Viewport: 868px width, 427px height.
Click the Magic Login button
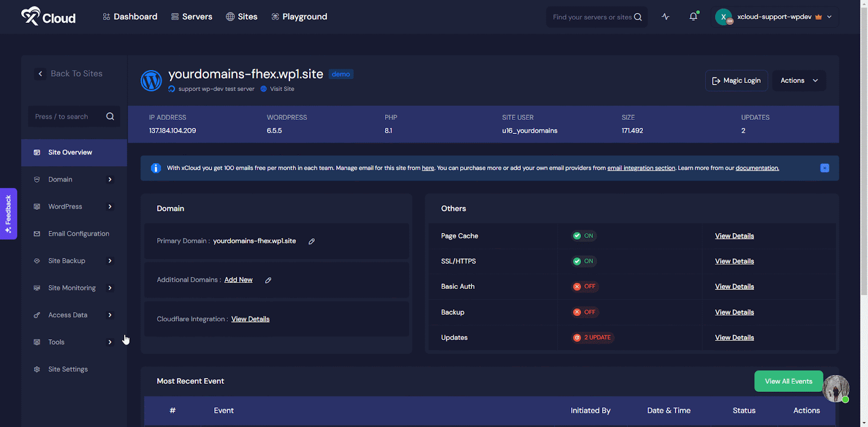click(x=736, y=81)
